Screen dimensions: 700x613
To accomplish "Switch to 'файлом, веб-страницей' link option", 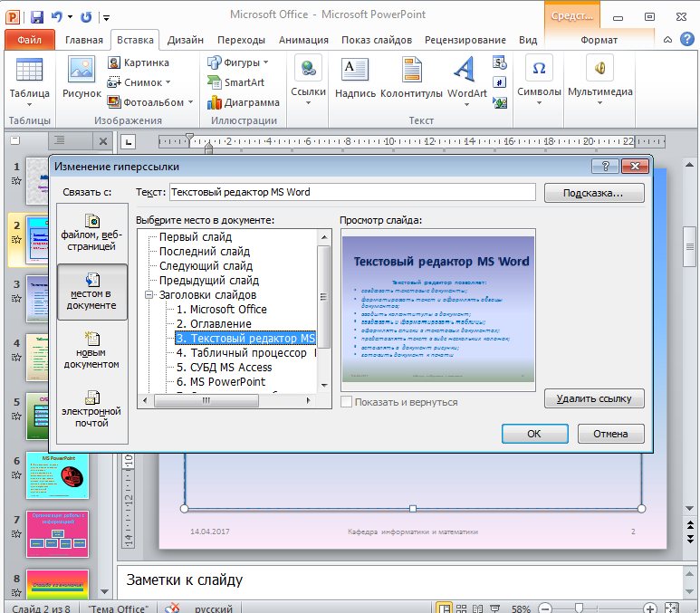I will pos(92,233).
